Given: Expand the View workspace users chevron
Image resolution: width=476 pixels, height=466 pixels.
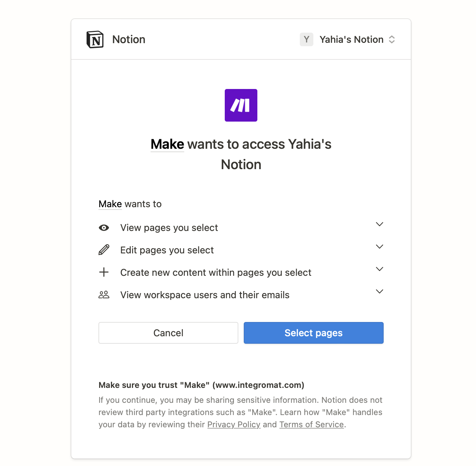Looking at the screenshot, I should click(380, 291).
